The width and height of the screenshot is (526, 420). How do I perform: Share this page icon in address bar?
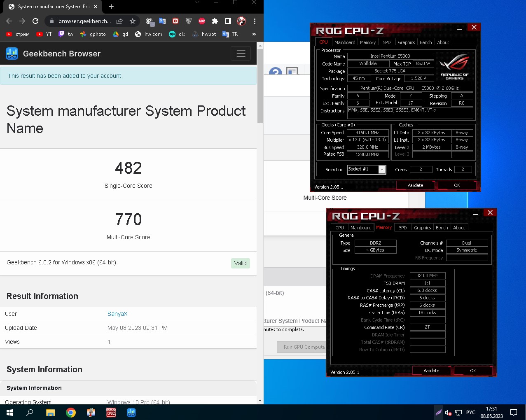click(x=119, y=21)
